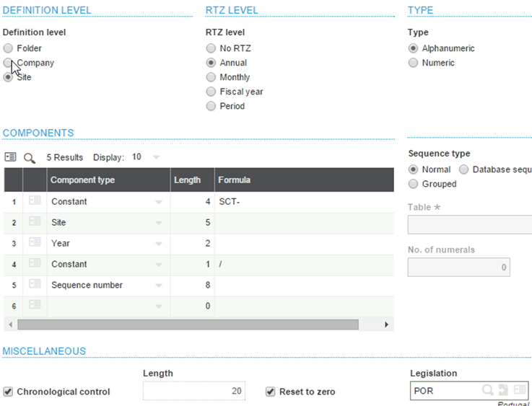The image size is (532, 406).
Task: Open row 1 Constant line action icon
Action: [x=35, y=202]
